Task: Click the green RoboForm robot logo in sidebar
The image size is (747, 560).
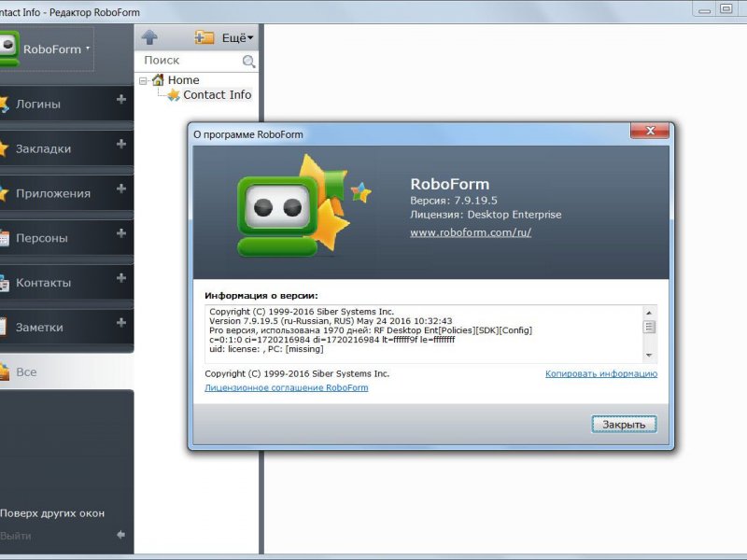Action: (9, 48)
